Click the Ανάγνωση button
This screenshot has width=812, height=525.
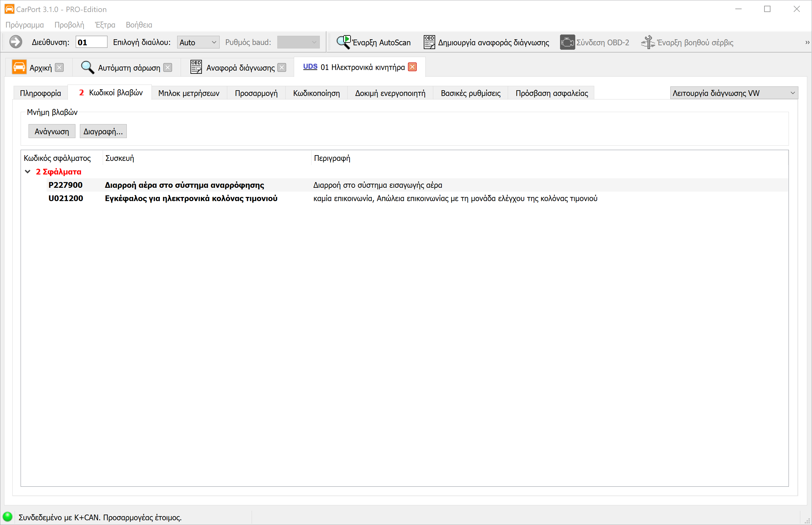pos(52,132)
